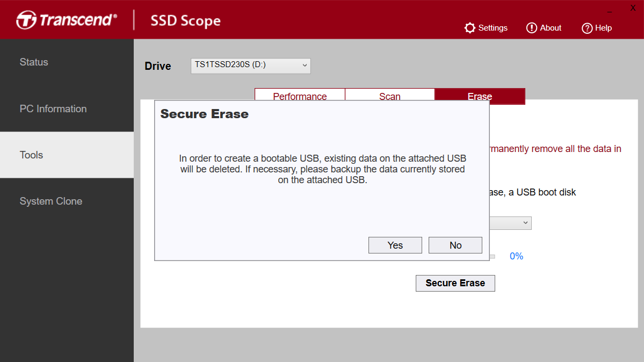This screenshot has height=362, width=644.
Task: Minimize the SSD Scope window
Action: [x=610, y=11]
